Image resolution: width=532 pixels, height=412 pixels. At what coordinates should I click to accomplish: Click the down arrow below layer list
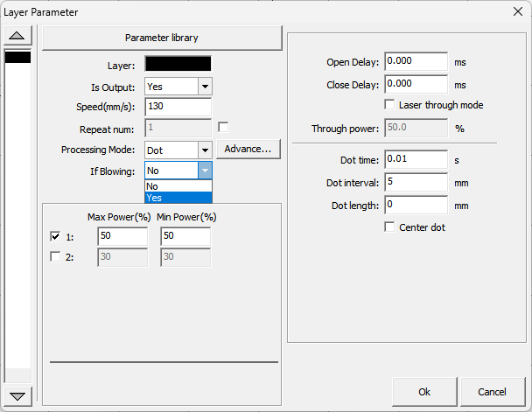[x=18, y=395]
